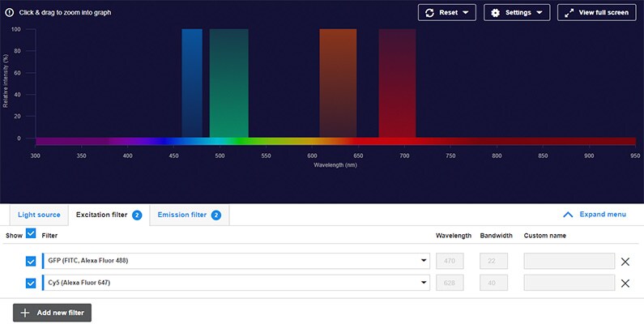Click the GFP filter Custom name field
Image resolution: width=644 pixels, height=324 pixels.
[569, 261]
